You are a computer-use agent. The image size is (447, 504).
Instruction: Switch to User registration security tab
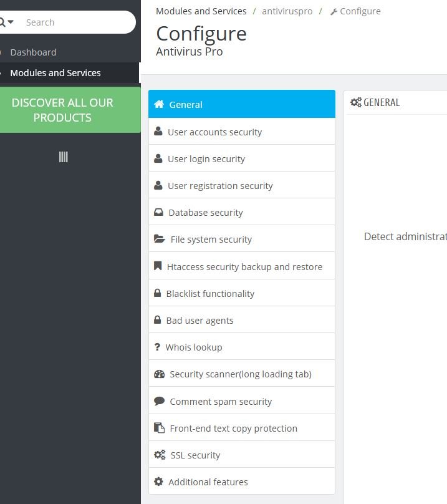(242, 185)
